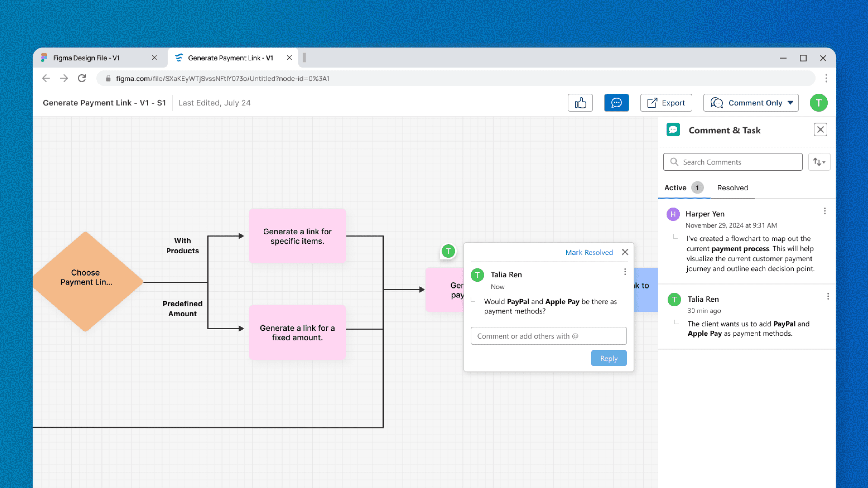Switch to Figma Design File - V1 tab
Image resolution: width=868 pixels, height=488 pixels.
click(86, 58)
